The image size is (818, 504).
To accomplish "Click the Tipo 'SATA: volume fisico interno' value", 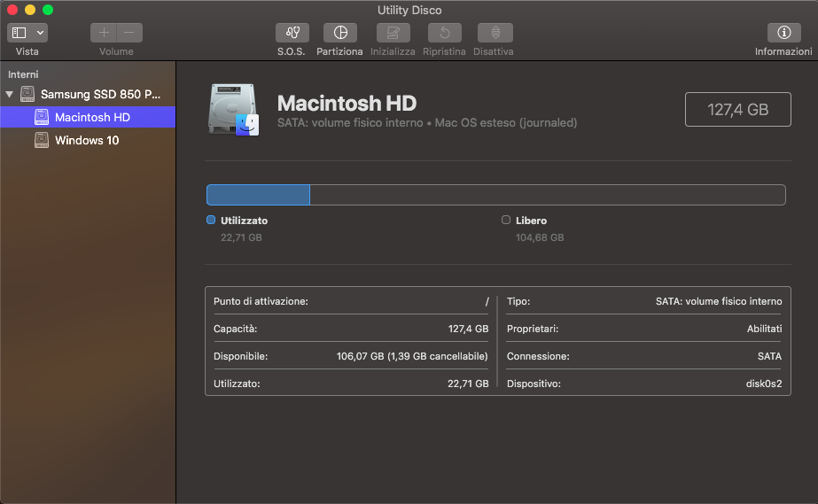I will [x=719, y=301].
